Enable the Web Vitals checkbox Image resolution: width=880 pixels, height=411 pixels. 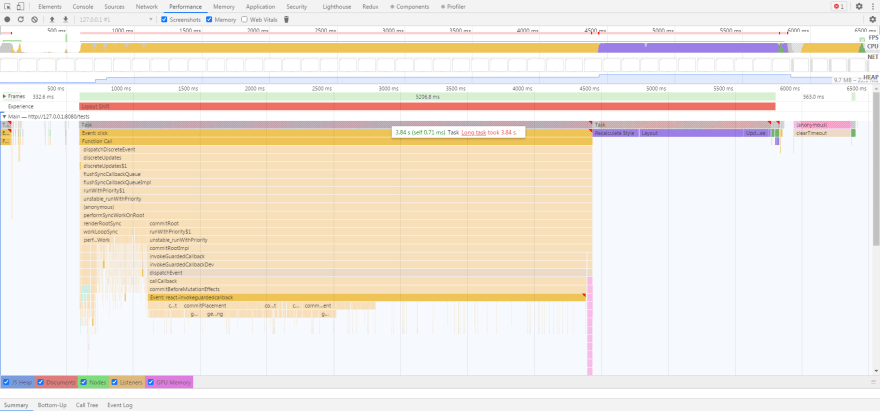(x=244, y=20)
